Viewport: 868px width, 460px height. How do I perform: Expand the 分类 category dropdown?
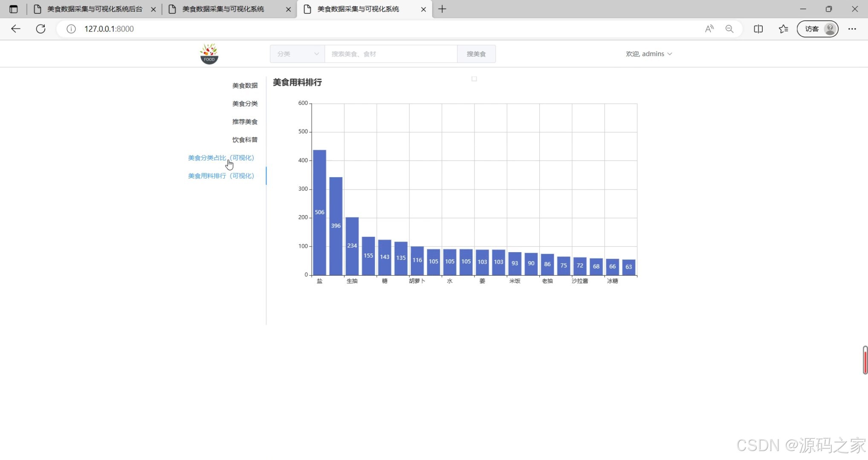(x=297, y=54)
